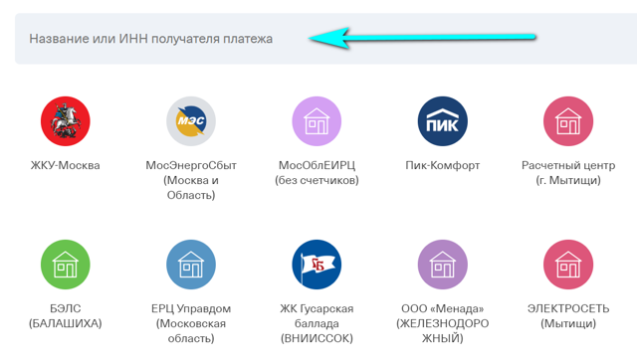Click ООО «Менада» (ЖЕЛЕЗНОДОРОЖНЫЙ) label
Image resolution: width=637 pixels, height=364 pixels.
(442, 323)
